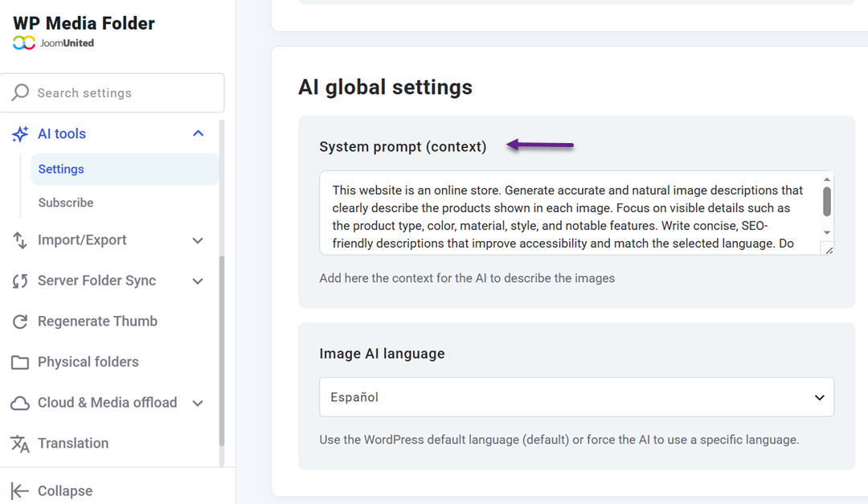Open the Image AI language dropdown

pyautogui.click(x=576, y=397)
